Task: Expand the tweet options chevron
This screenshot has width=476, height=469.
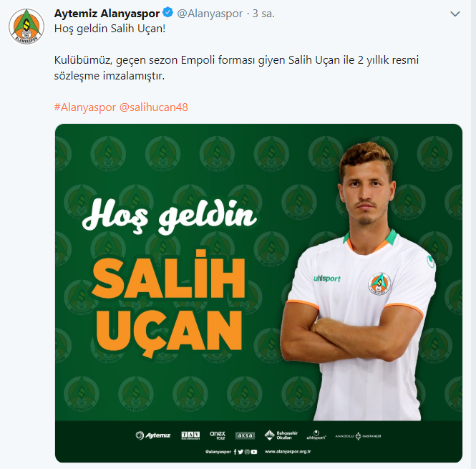Action: pos(455,14)
